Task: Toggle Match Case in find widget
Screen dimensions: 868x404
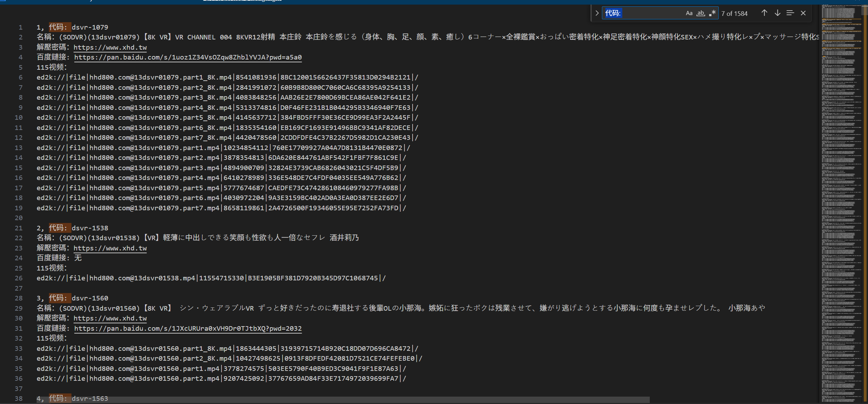Action: click(689, 13)
